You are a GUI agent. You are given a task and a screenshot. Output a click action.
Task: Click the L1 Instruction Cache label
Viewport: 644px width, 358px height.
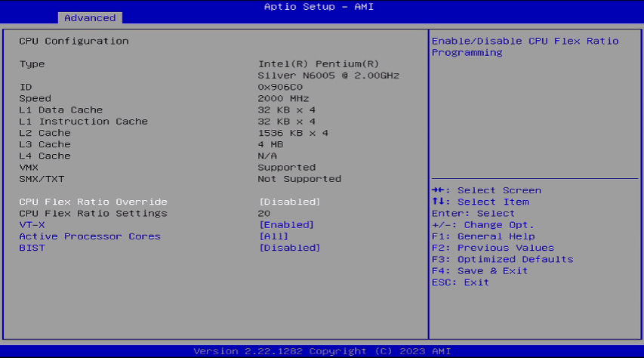click(83, 122)
